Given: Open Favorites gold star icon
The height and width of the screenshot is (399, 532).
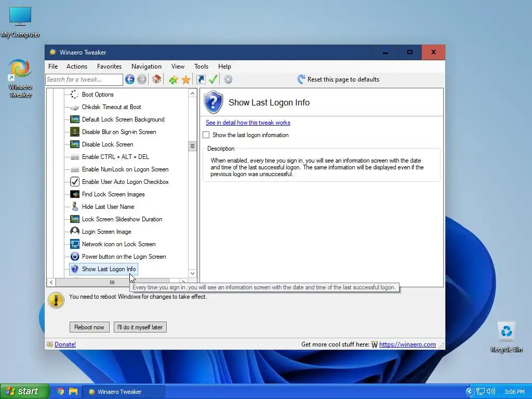Looking at the screenshot, I should pyautogui.click(x=186, y=79).
